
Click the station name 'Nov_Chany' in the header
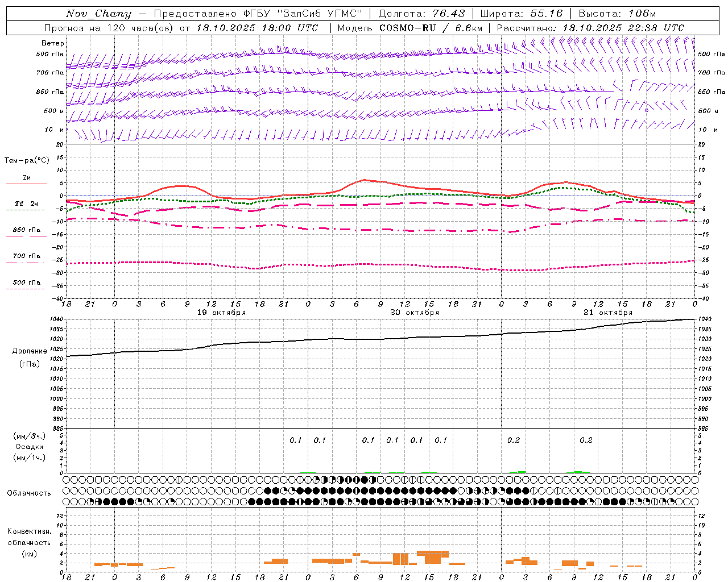pos(98,14)
